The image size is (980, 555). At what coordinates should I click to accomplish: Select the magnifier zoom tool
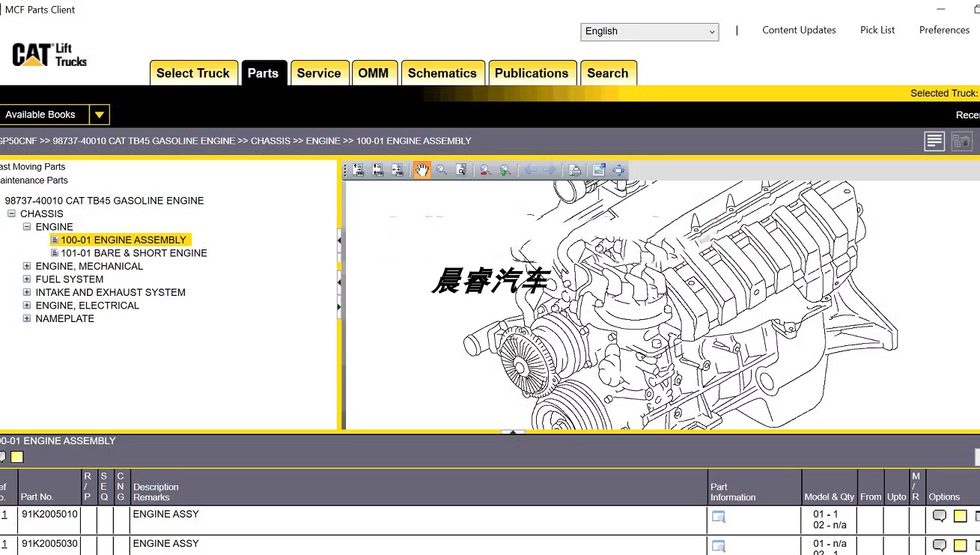442,170
